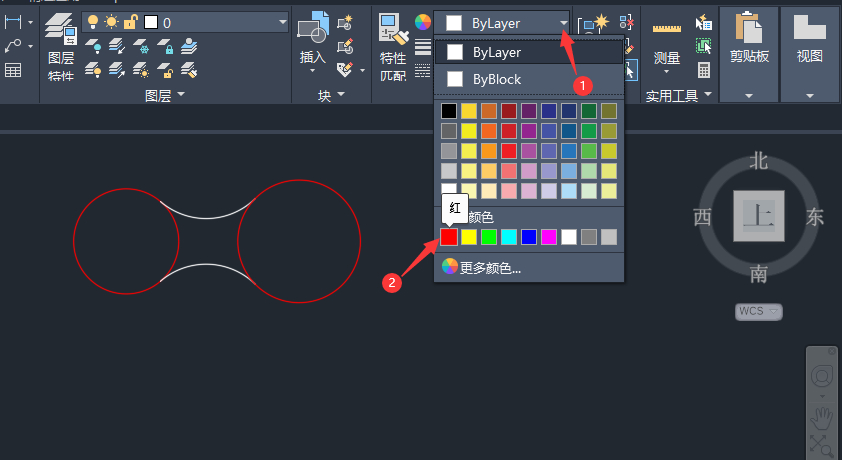
Task: Toggle layer 0 freeze sun icon
Action: pyautogui.click(x=112, y=22)
